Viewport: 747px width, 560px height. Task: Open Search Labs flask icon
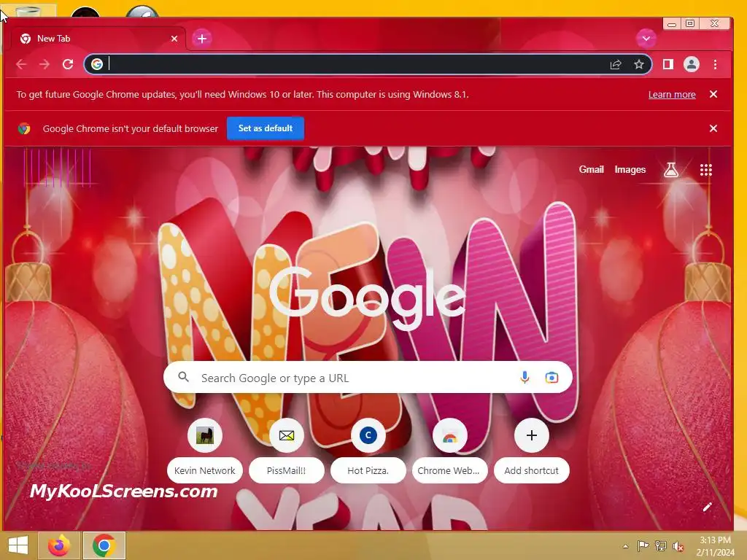tap(671, 169)
